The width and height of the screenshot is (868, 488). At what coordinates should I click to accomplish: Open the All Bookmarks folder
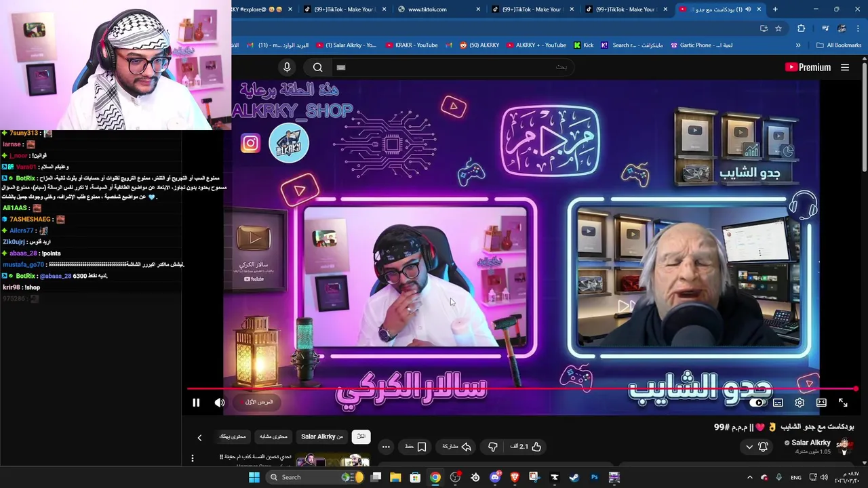tap(839, 45)
